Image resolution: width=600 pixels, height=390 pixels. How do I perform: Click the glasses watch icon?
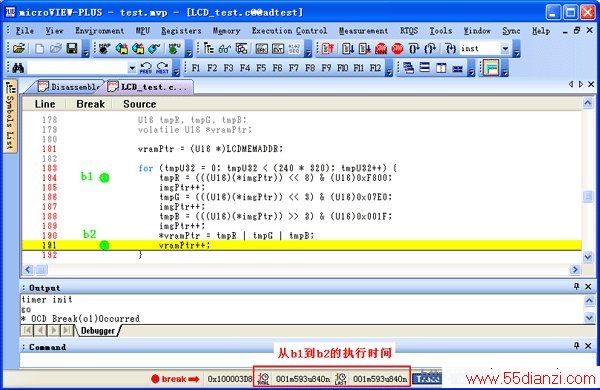[x=225, y=49]
